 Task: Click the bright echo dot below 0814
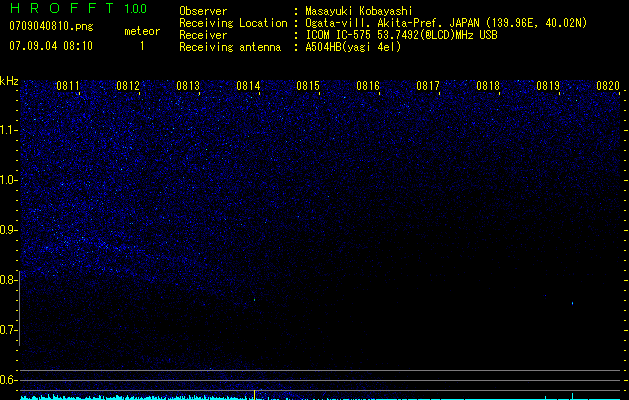(x=254, y=299)
